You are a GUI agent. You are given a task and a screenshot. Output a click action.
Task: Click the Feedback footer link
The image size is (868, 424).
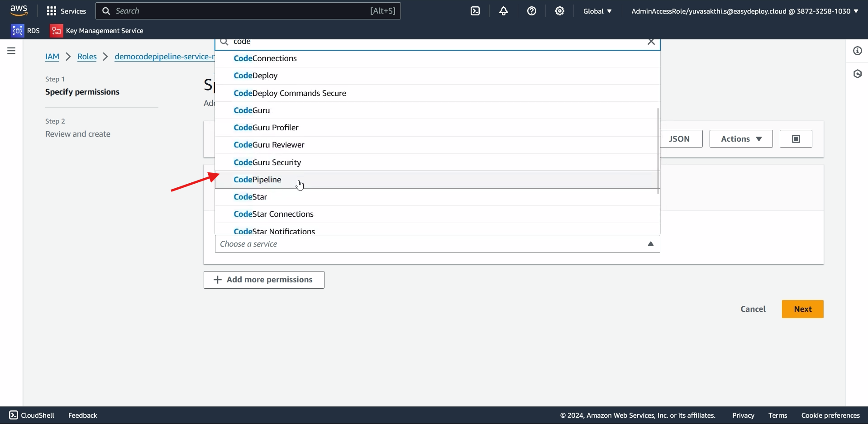click(83, 415)
